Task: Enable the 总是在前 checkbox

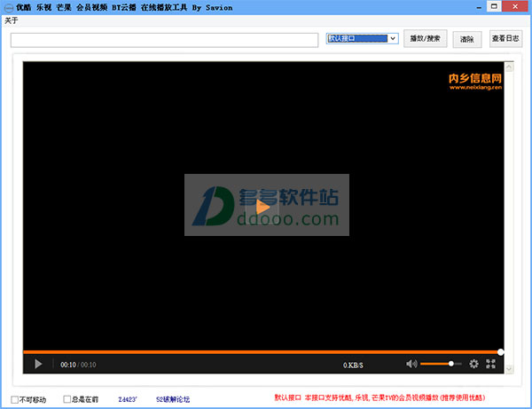Action: pos(66,399)
